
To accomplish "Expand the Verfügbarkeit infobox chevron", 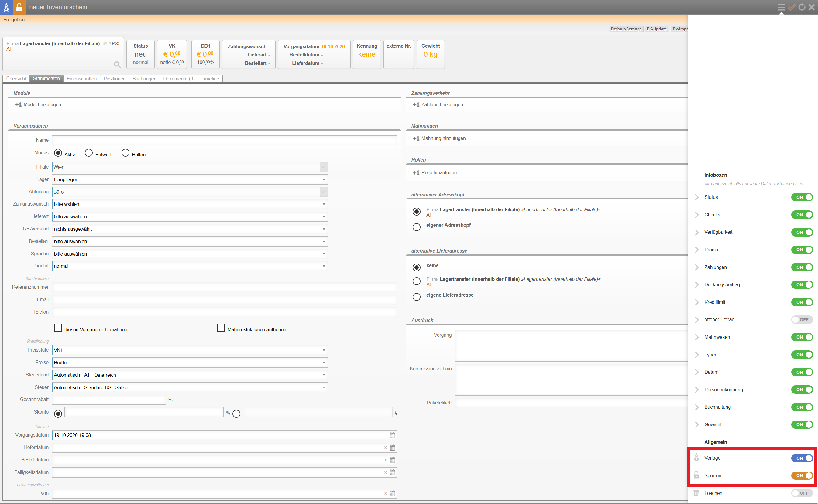I will (696, 232).
